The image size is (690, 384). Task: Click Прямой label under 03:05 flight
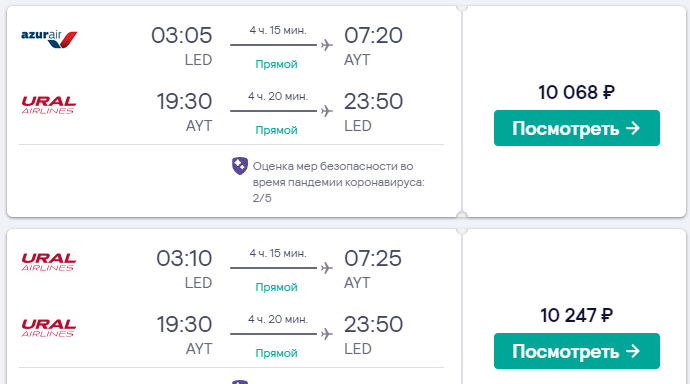(x=276, y=64)
